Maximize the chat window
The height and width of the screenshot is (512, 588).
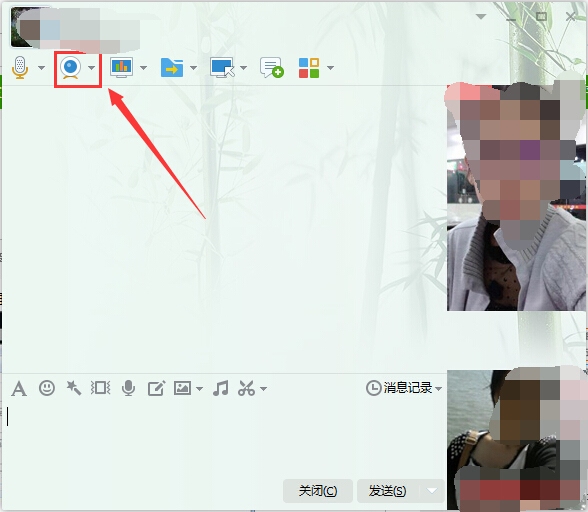(541, 17)
